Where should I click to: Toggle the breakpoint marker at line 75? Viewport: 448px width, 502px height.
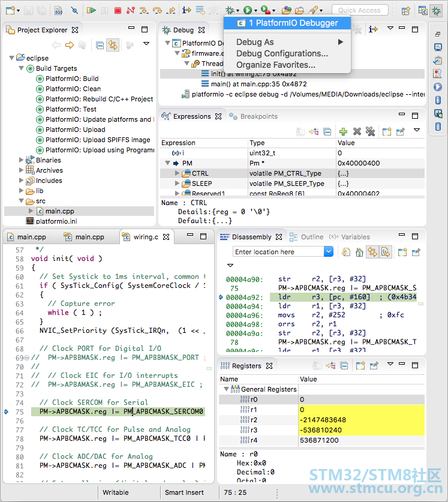click(x=6, y=411)
